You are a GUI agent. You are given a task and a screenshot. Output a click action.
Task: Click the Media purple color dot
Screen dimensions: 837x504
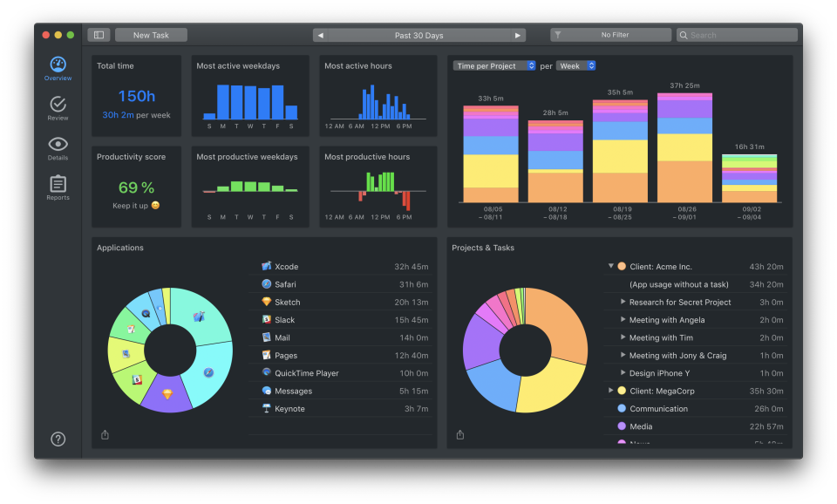[x=622, y=426]
